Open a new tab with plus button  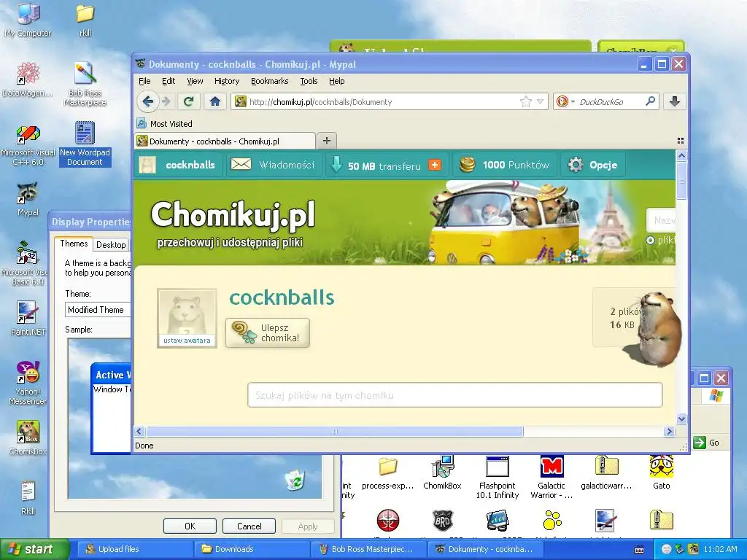326,141
